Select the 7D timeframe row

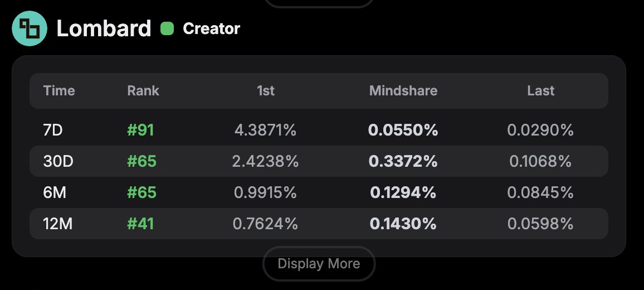tap(319, 130)
